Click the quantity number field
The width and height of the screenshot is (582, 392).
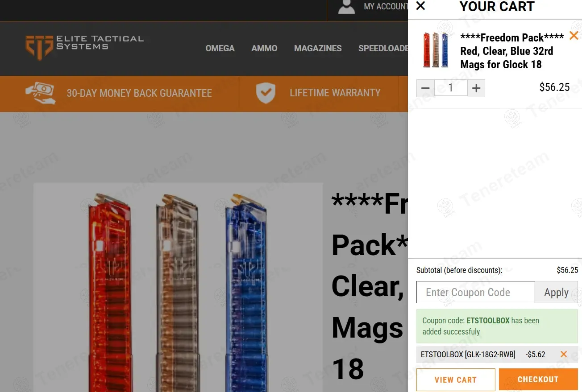click(x=451, y=88)
